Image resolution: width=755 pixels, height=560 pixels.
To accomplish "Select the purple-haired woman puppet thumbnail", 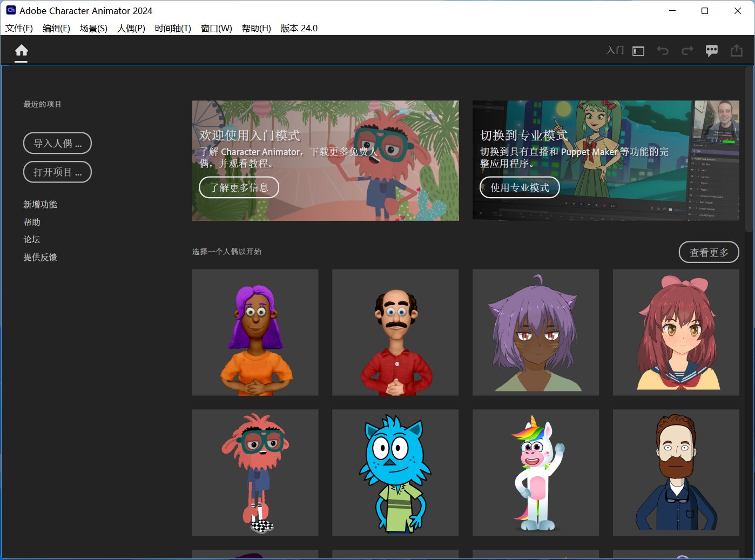I will 255,333.
